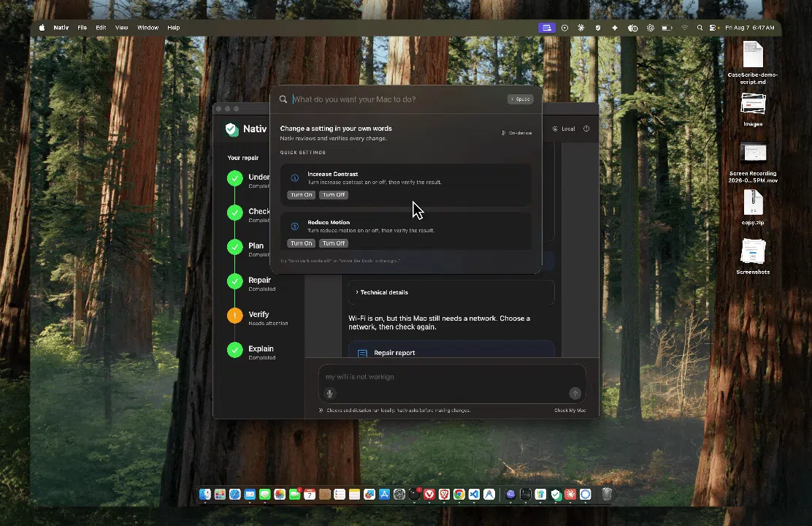Viewport: 812px width, 526px height.
Task: Open the Nativ shield app in the Dock
Action: coord(556,495)
